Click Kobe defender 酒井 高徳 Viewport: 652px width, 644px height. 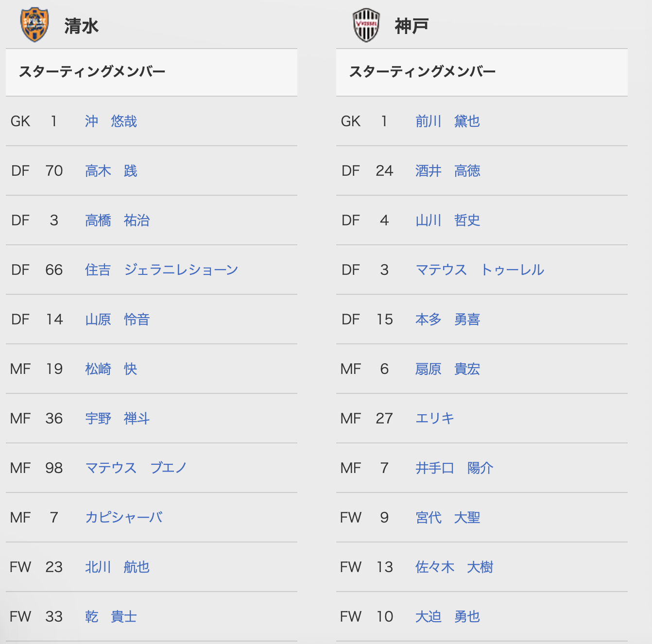click(447, 171)
